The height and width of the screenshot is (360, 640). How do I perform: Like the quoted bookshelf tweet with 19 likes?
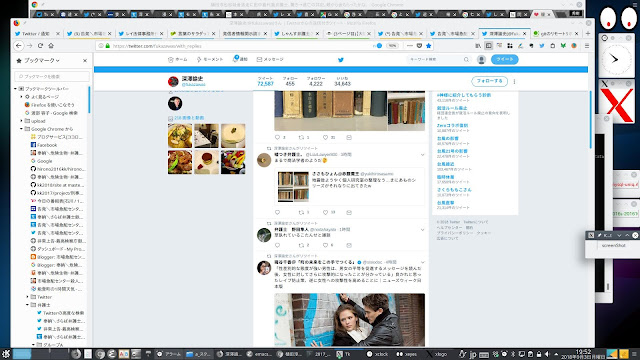click(x=325, y=213)
